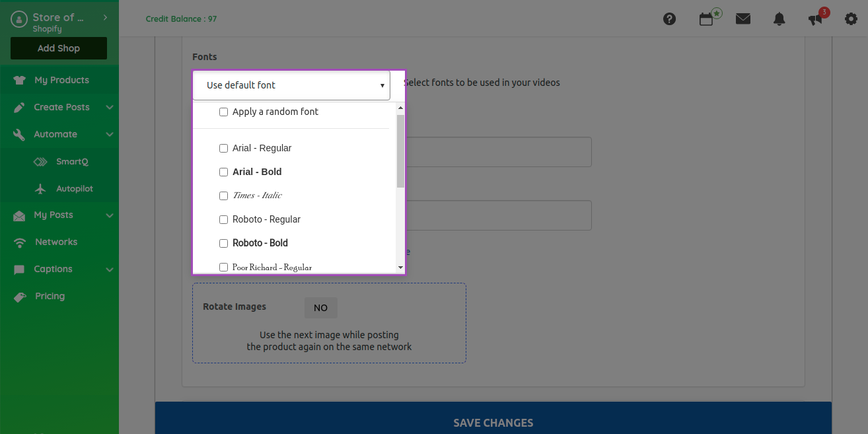Open the calendar schedule icon
The height and width of the screenshot is (434, 868).
[x=706, y=19]
